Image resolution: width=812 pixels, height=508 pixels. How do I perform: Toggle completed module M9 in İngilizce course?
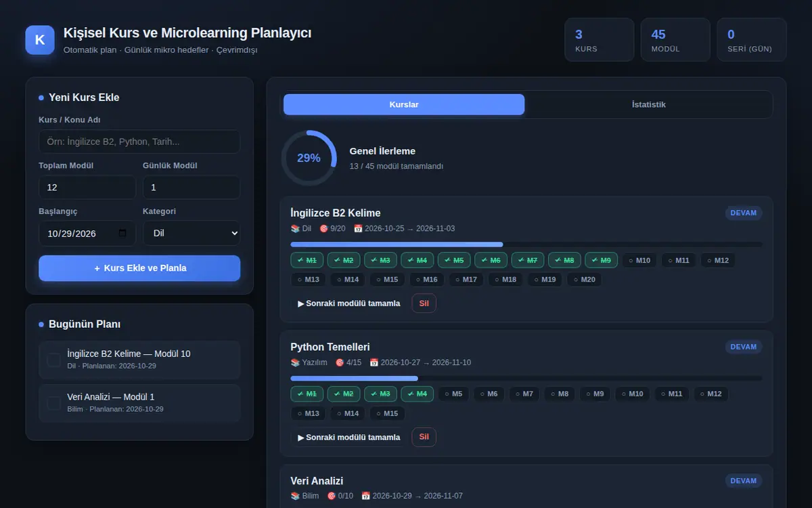(x=600, y=260)
